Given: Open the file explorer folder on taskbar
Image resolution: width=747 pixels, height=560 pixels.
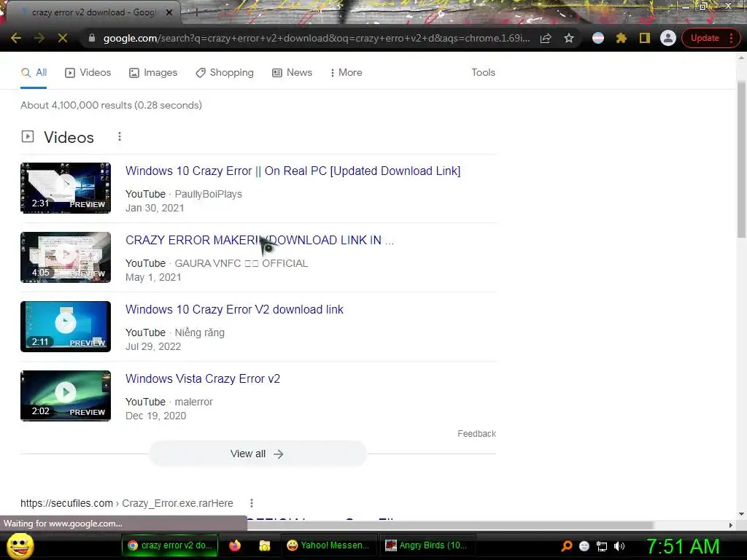Looking at the screenshot, I should [264, 545].
